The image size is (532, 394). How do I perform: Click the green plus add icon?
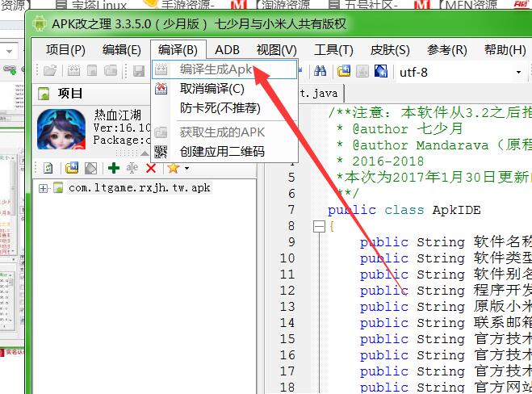(113, 168)
